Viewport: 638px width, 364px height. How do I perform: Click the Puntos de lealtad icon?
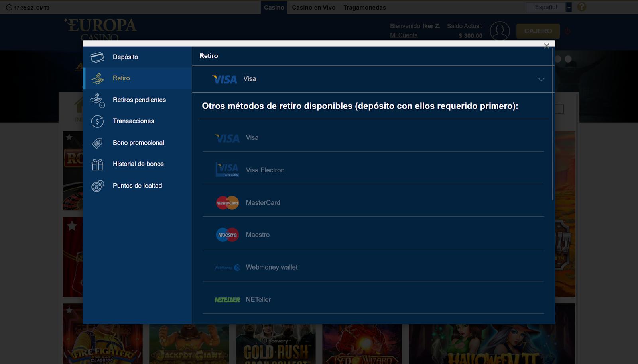click(x=97, y=186)
